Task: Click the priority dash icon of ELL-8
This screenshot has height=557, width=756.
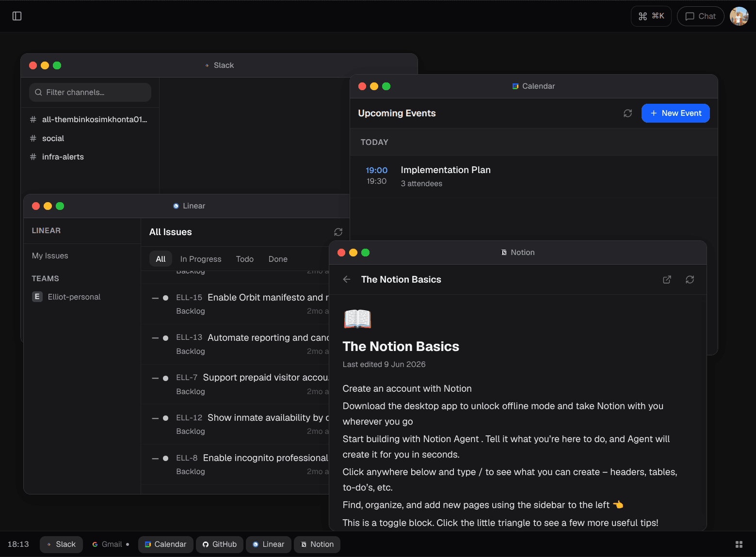Action: click(x=155, y=458)
